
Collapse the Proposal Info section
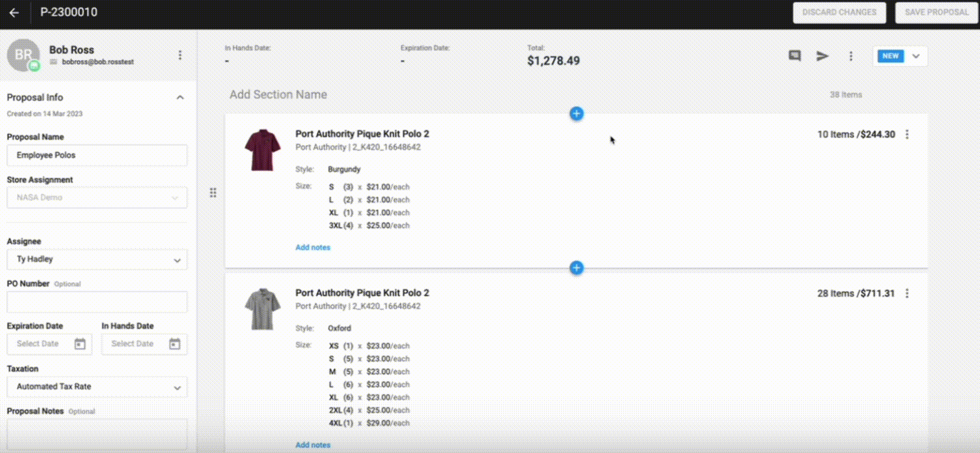[x=180, y=97]
